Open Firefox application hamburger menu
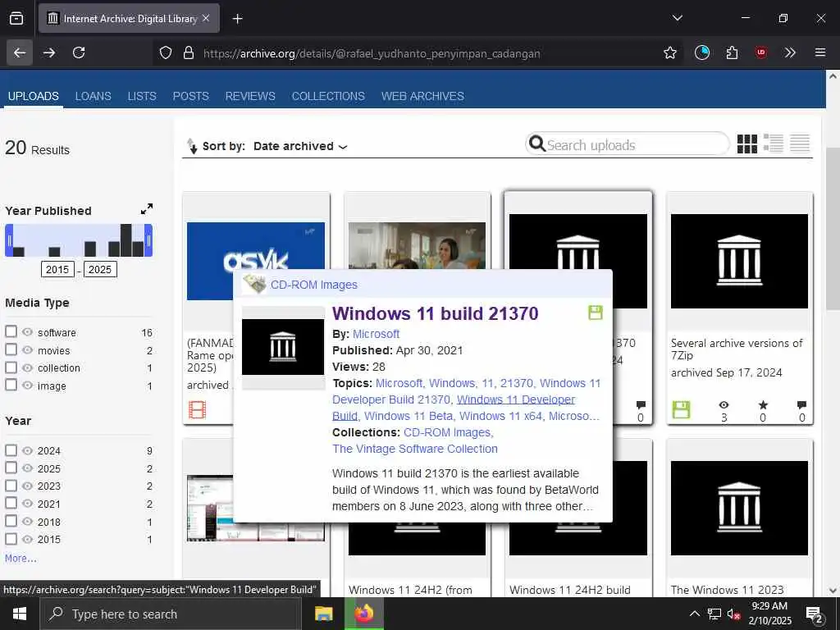 pyautogui.click(x=819, y=52)
